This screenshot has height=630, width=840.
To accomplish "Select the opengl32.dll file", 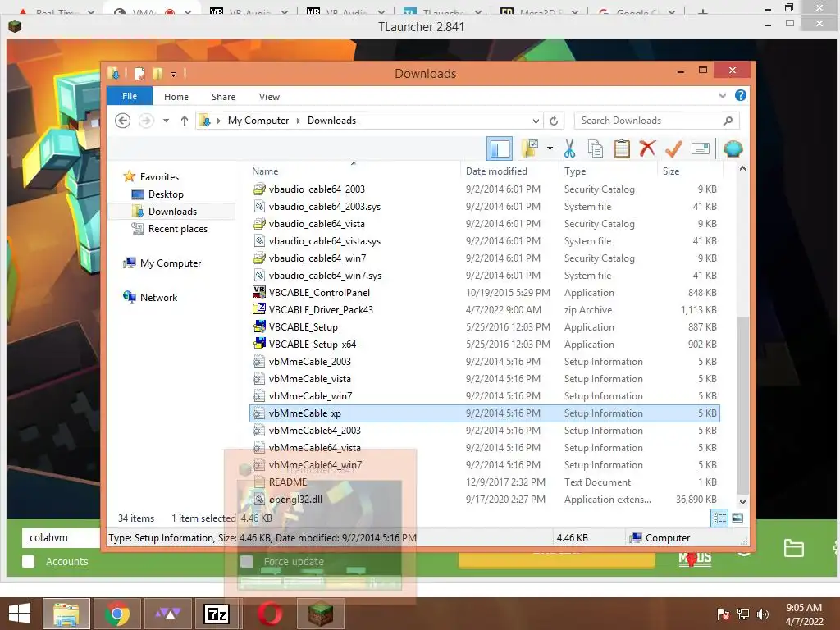I will (484, 500).
